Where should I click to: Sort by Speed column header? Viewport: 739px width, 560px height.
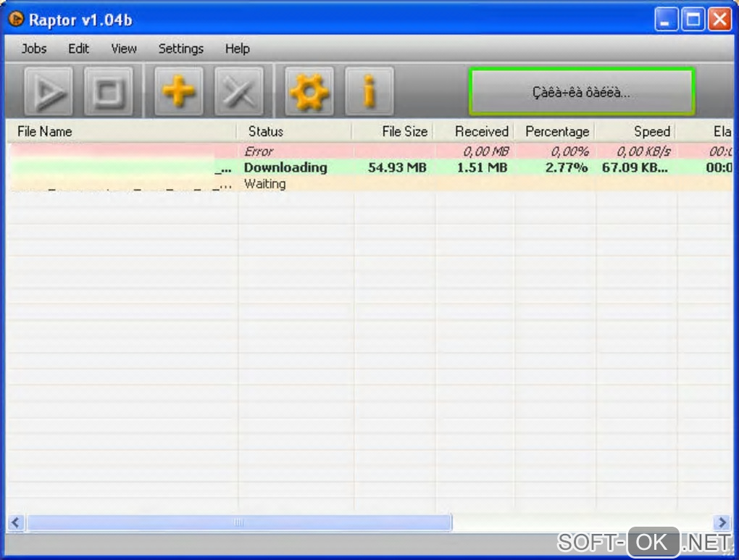click(636, 132)
